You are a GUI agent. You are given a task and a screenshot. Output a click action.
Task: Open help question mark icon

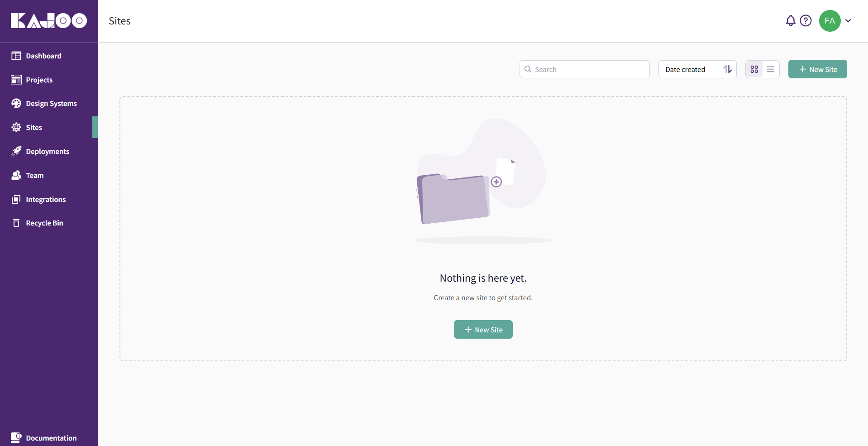[806, 21]
